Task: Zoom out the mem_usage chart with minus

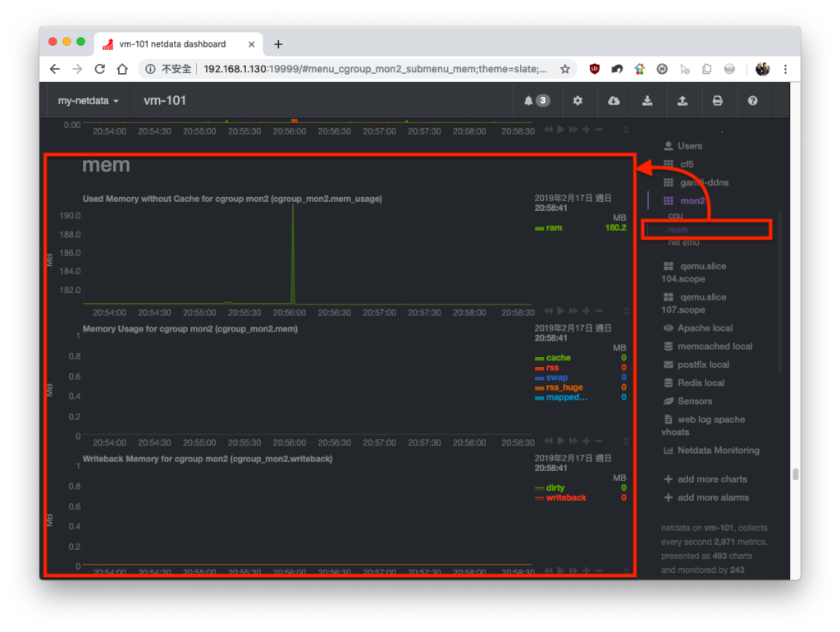Action: pyautogui.click(x=599, y=311)
